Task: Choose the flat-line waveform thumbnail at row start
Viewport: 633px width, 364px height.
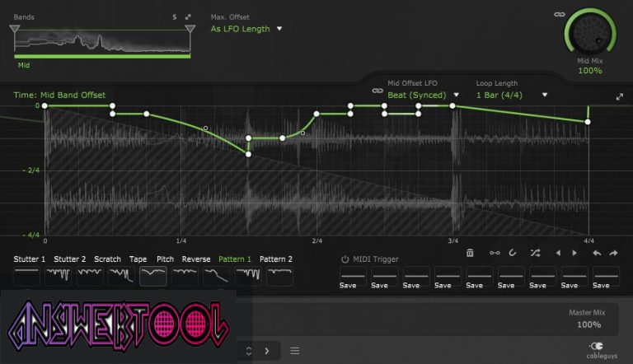Action: (x=26, y=276)
